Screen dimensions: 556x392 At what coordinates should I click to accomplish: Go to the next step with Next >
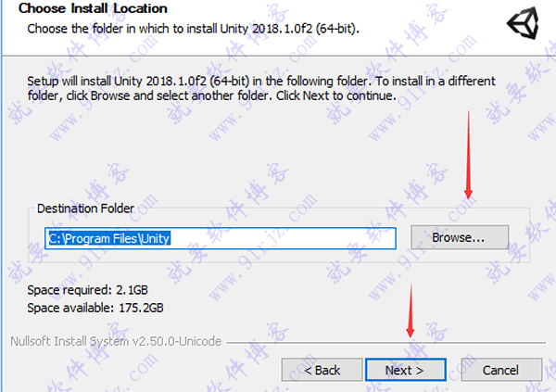pyautogui.click(x=406, y=370)
